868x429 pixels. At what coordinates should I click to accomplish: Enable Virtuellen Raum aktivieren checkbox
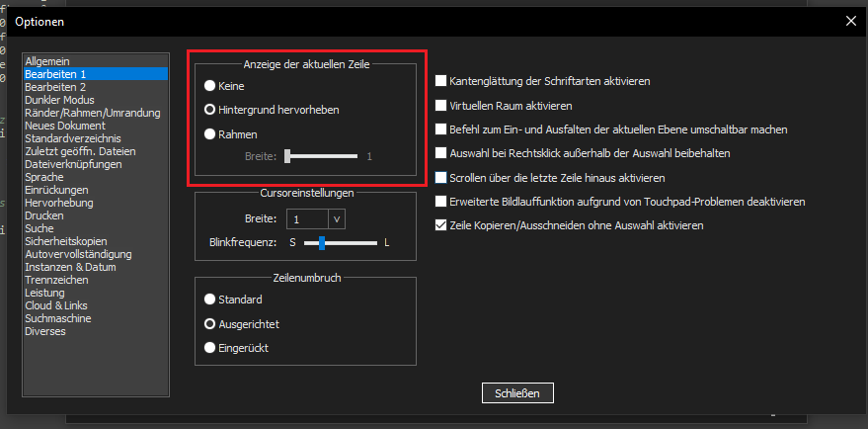coord(440,106)
